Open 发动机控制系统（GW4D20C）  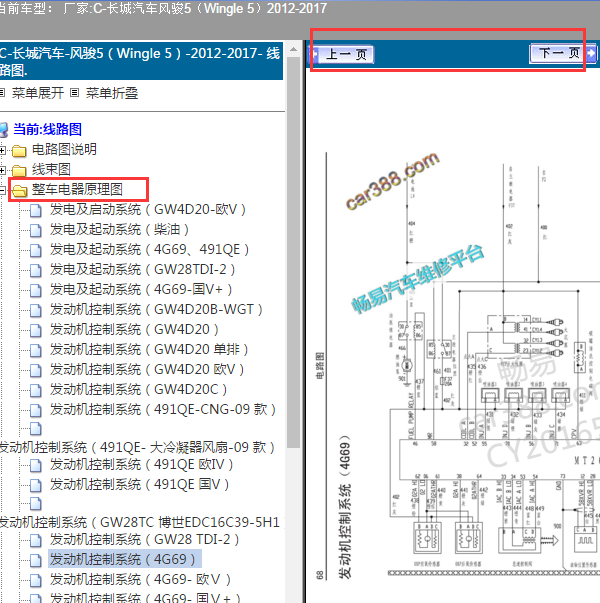[x=138, y=390]
